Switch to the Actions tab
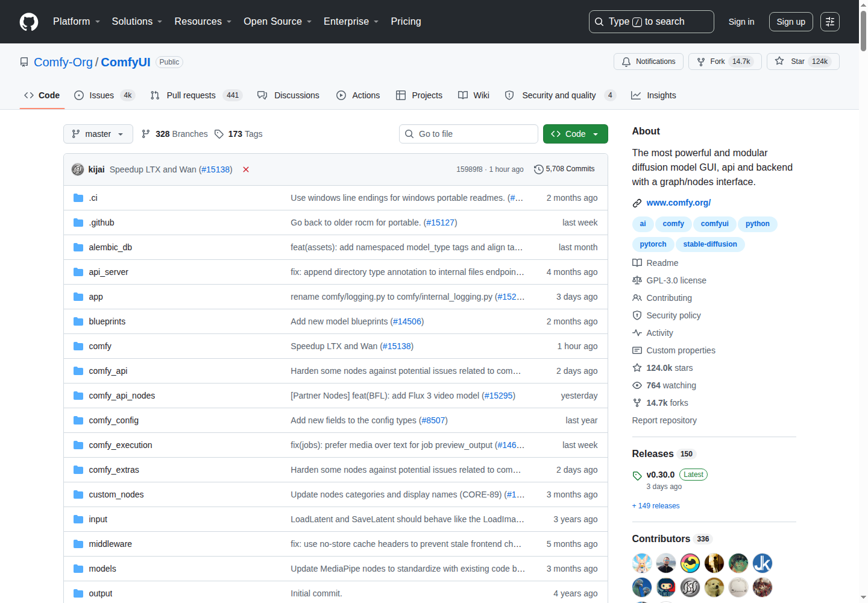The image size is (868, 603). (x=358, y=95)
